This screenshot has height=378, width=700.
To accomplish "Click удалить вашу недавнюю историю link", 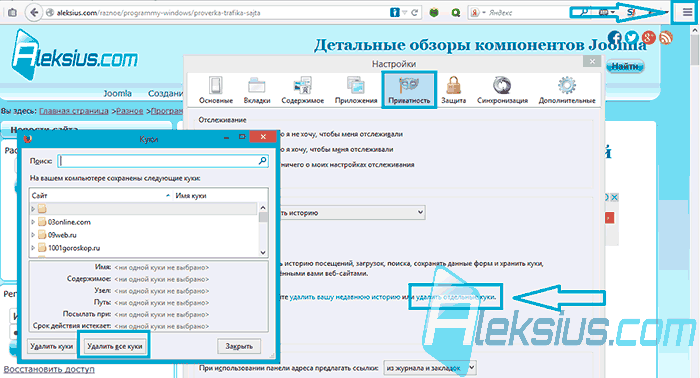I will pos(345,297).
